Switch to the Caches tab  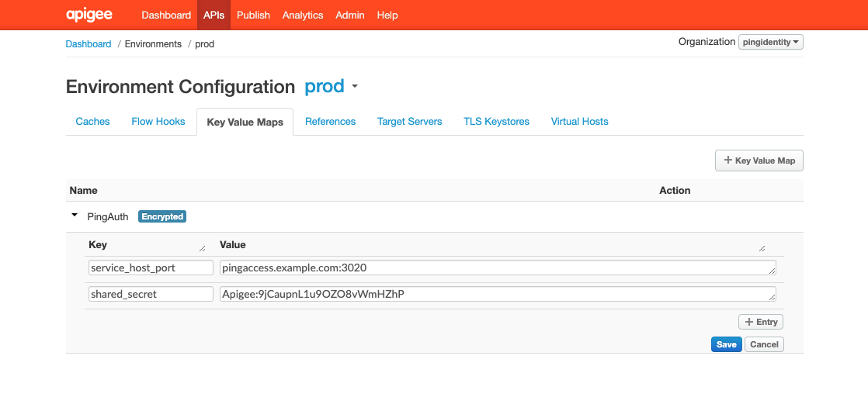[92, 122]
